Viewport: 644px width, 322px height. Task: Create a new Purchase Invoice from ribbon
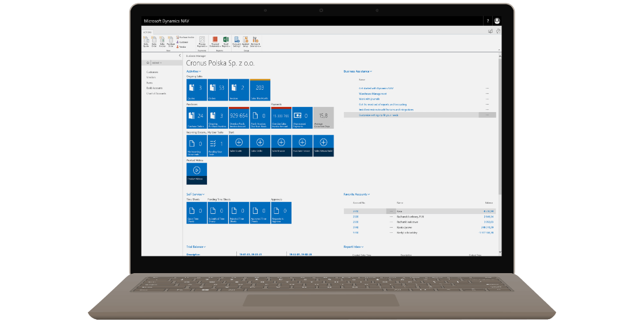tap(185, 37)
